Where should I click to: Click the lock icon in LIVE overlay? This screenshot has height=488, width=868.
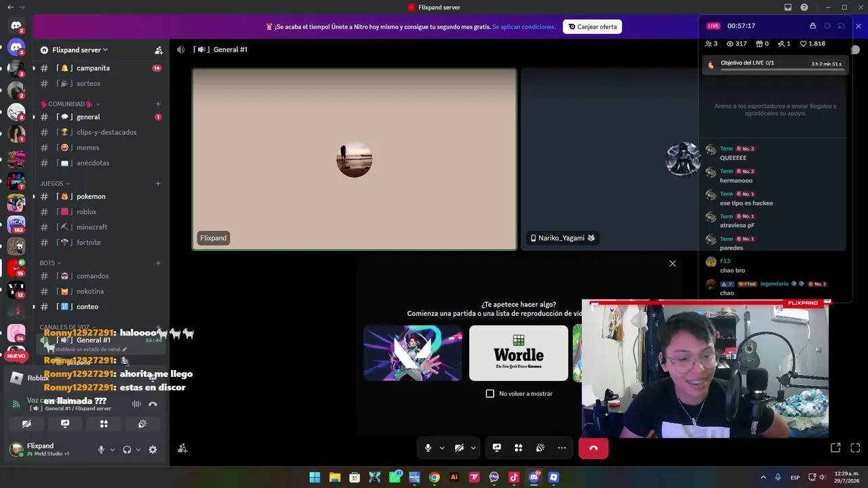click(x=812, y=26)
